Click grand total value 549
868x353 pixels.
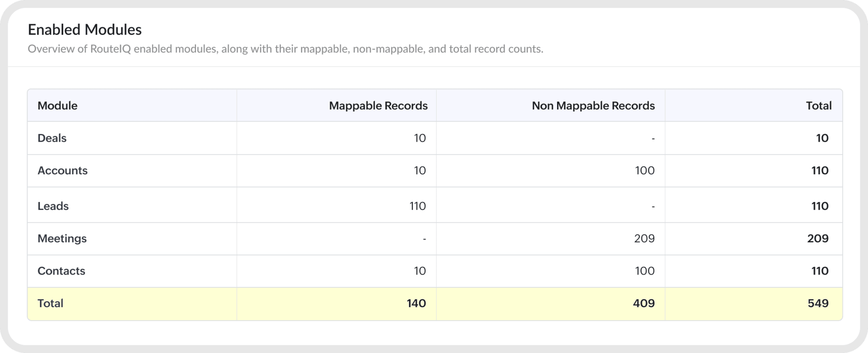coord(818,303)
